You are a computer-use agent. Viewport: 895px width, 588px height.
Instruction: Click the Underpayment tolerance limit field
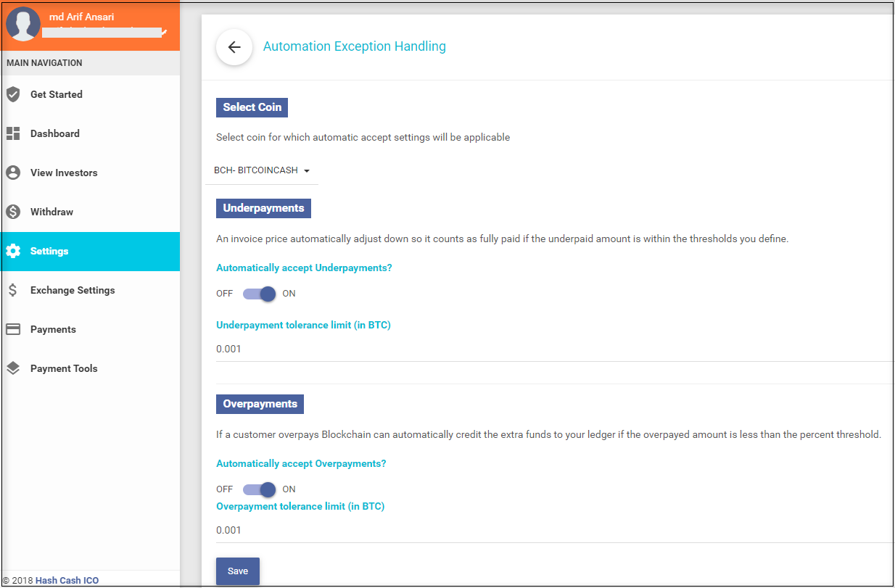point(551,349)
